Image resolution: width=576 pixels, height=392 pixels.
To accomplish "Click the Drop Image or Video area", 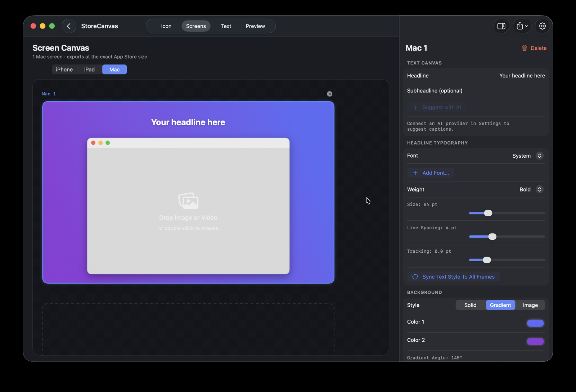I will pos(188,211).
